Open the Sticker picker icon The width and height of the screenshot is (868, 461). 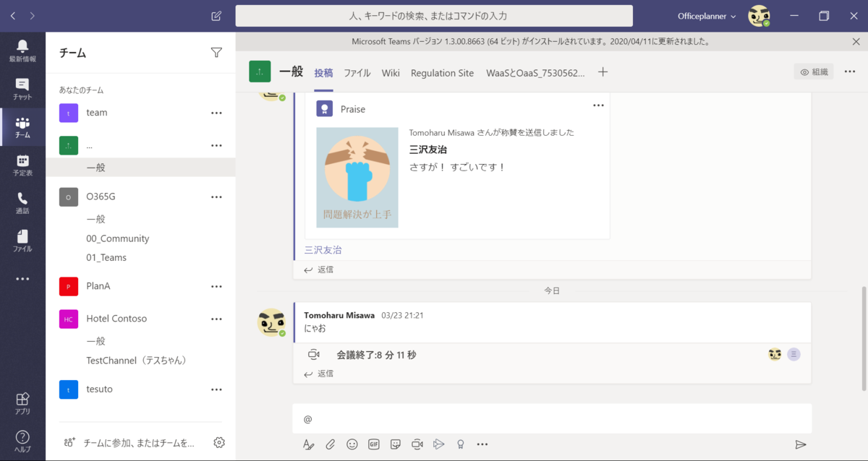[x=396, y=444]
